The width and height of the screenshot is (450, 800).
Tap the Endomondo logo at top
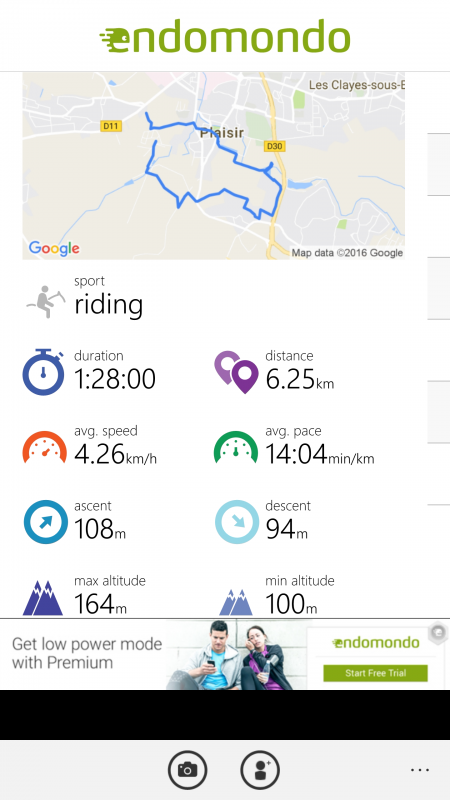(224, 36)
